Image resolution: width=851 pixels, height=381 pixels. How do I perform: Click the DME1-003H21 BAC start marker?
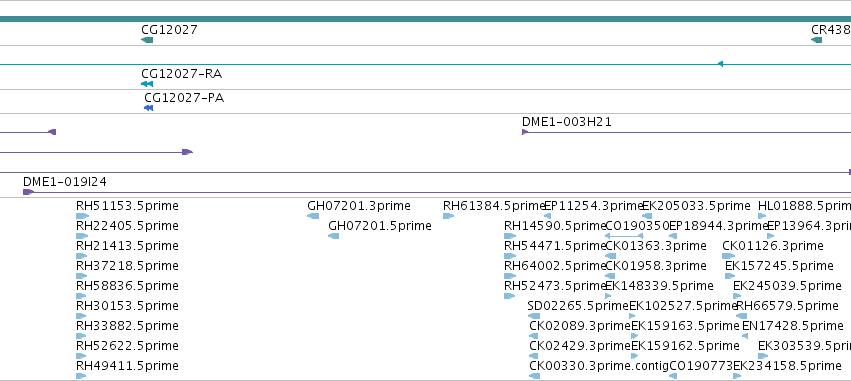point(525,132)
